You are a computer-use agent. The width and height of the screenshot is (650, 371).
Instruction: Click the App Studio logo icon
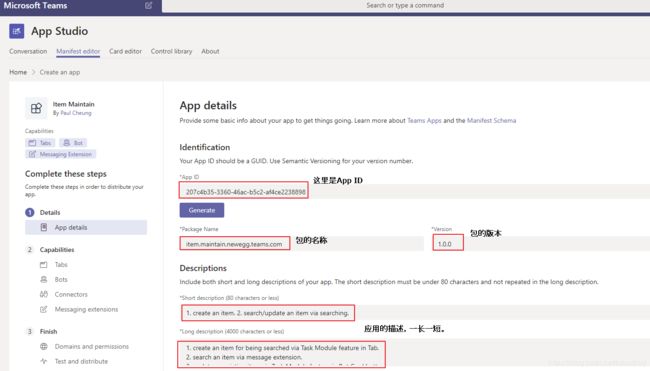(x=17, y=31)
